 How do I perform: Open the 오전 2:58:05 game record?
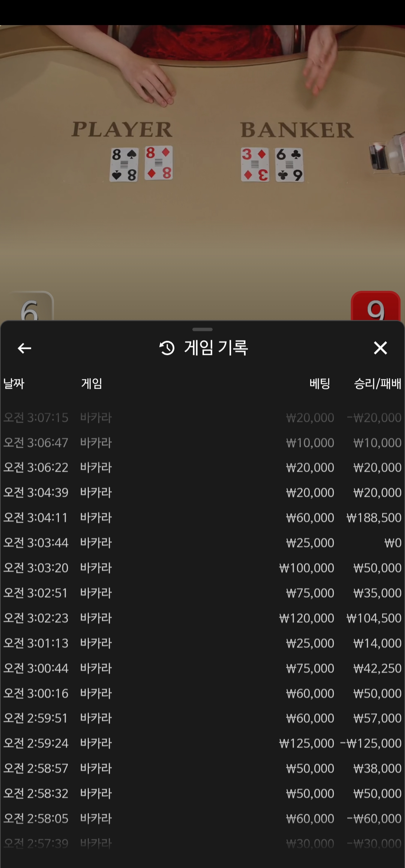pyautogui.click(x=202, y=819)
